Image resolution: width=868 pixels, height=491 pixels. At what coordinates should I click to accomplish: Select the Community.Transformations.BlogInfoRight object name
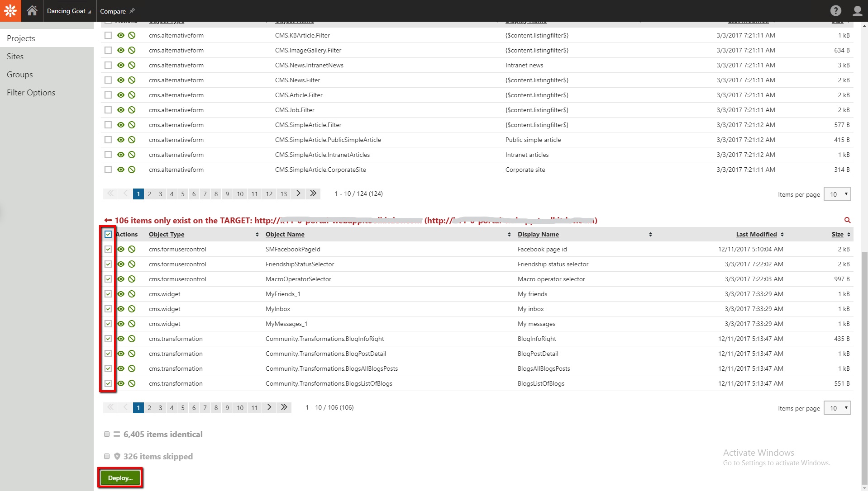coord(324,339)
